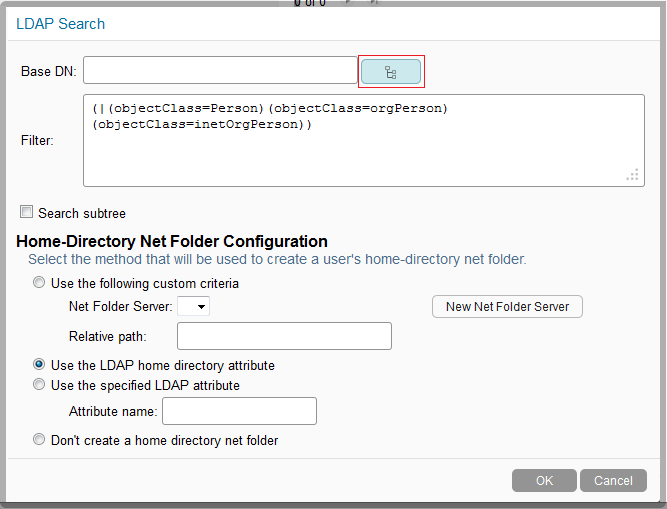Click the Home-Directory Net Folder Configuration heading
Screen dimensions: 667x509
tap(172, 241)
